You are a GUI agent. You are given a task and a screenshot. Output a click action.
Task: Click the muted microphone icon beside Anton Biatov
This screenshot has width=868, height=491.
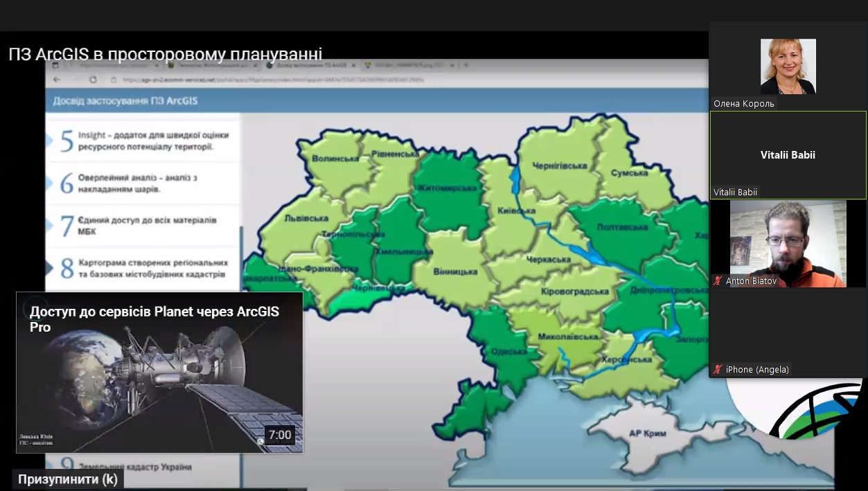tap(718, 281)
